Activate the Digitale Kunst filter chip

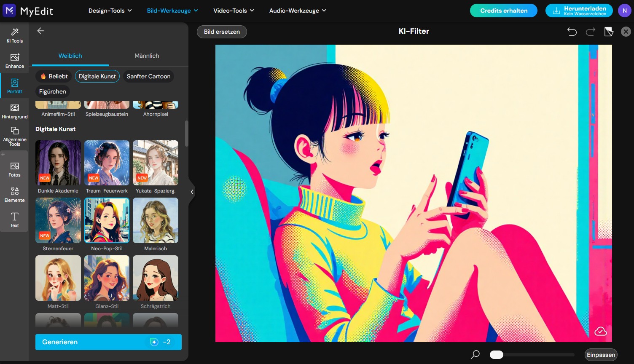click(x=97, y=76)
